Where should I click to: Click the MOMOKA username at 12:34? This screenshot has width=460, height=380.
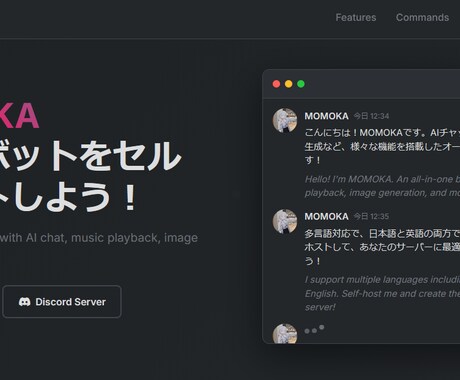pos(326,116)
